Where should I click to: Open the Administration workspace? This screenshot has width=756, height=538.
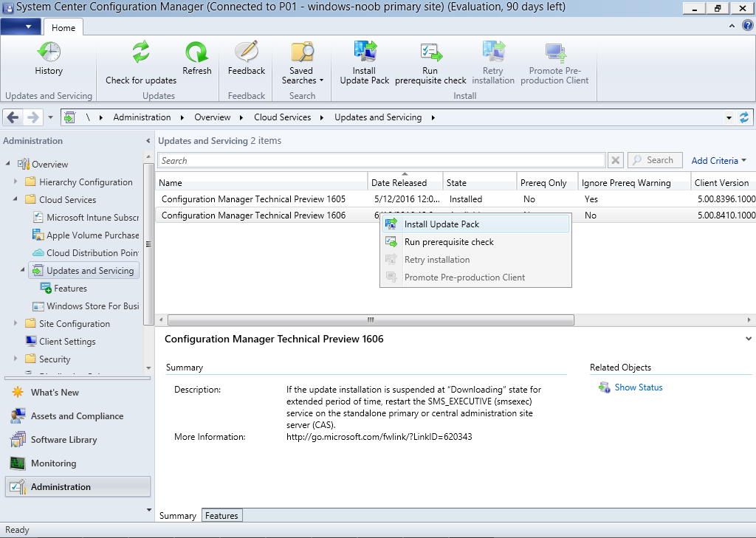tap(78, 487)
